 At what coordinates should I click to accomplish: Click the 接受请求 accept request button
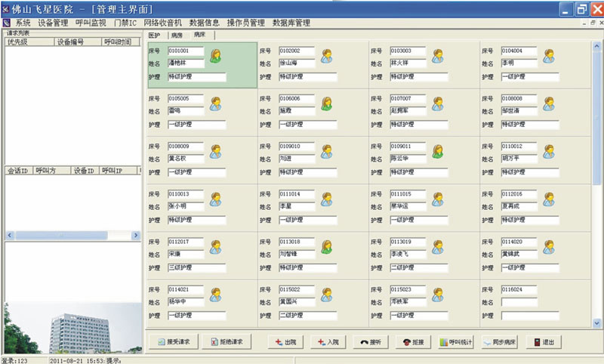174,342
